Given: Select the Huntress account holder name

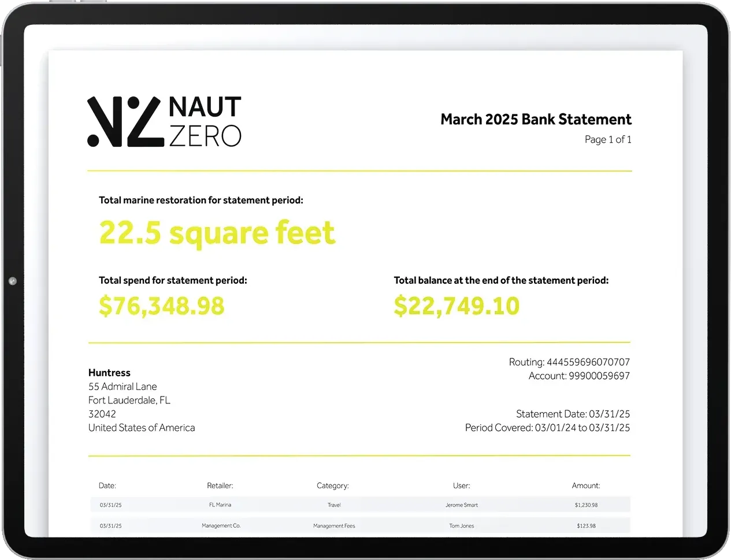Looking at the screenshot, I should [x=109, y=372].
